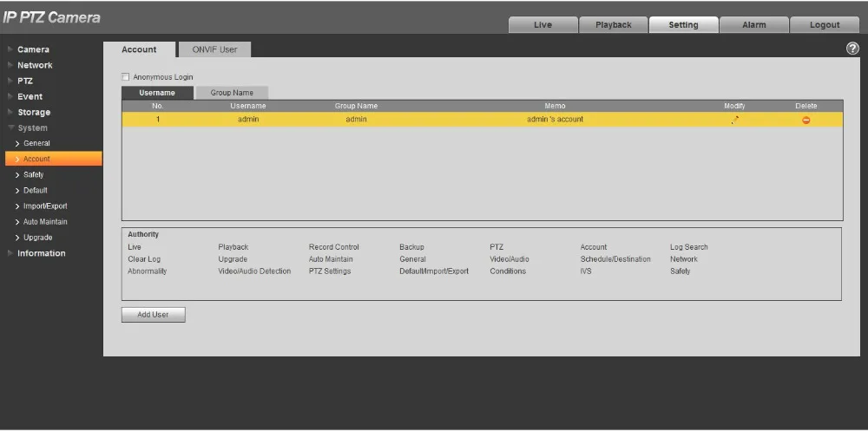Expand the Event menu section
Screen dimensions: 868x431
30,96
